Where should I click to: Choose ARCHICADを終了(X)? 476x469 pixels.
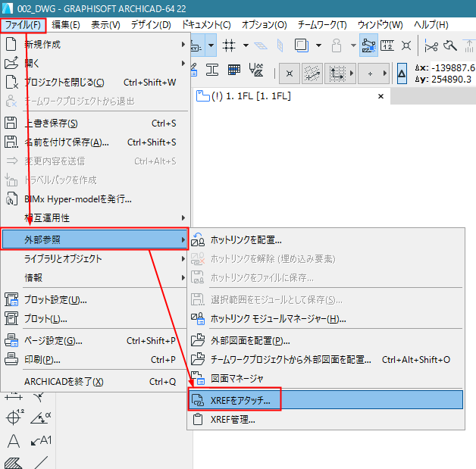pyautogui.click(x=95, y=382)
